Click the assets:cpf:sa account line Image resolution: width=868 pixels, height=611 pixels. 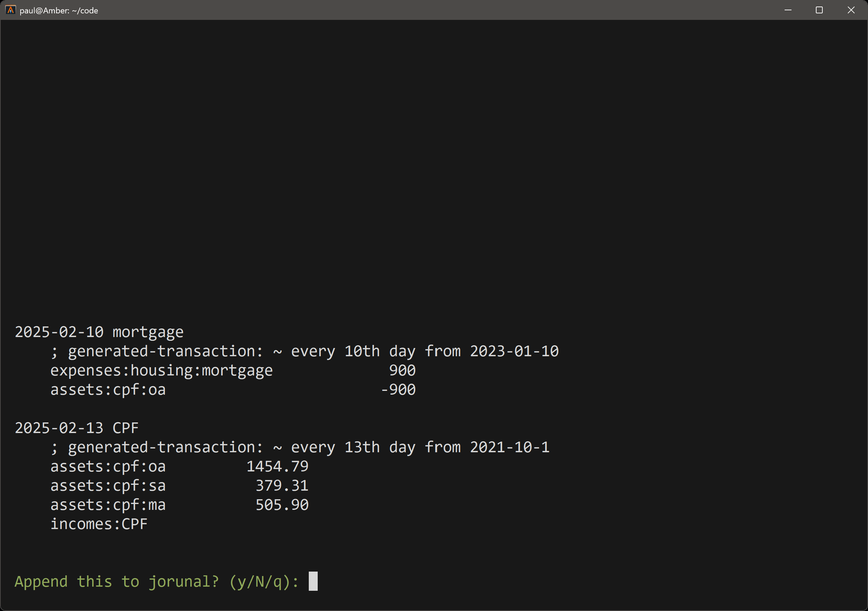click(108, 485)
